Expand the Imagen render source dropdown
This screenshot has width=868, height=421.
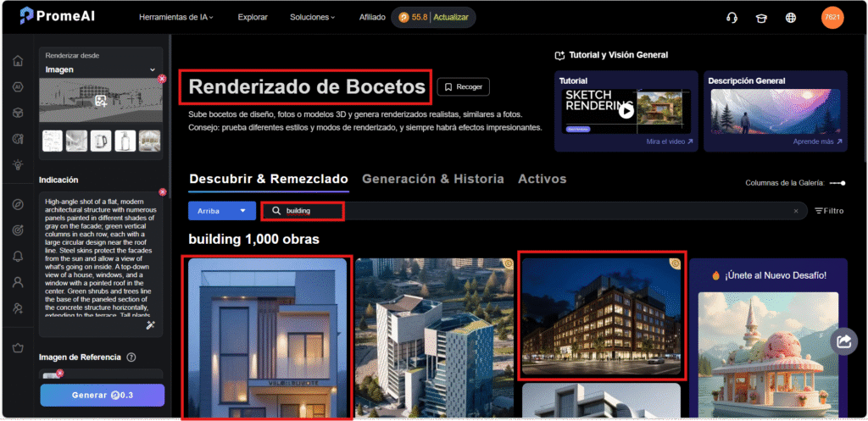tap(153, 69)
